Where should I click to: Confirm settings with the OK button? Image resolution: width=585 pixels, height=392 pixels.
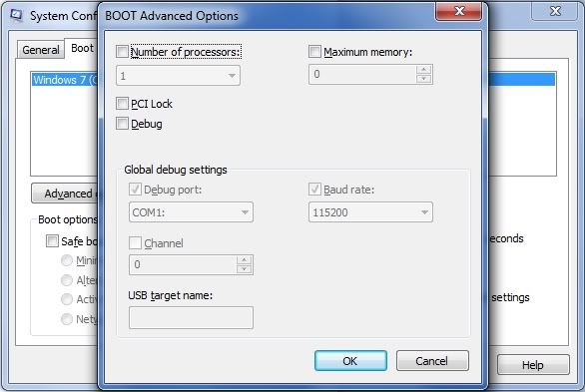pyautogui.click(x=350, y=361)
